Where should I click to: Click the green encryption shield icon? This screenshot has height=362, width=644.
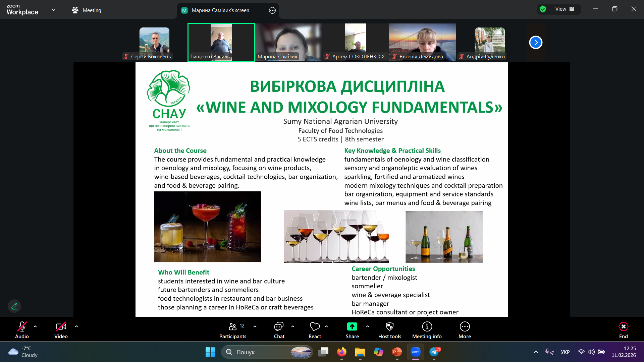[x=543, y=9]
